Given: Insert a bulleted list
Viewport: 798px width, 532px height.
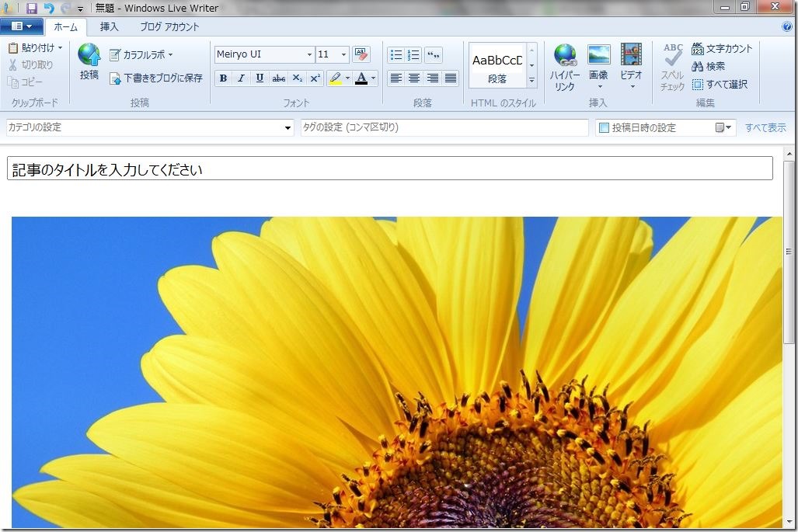Looking at the screenshot, I should (x=396, y=54).
